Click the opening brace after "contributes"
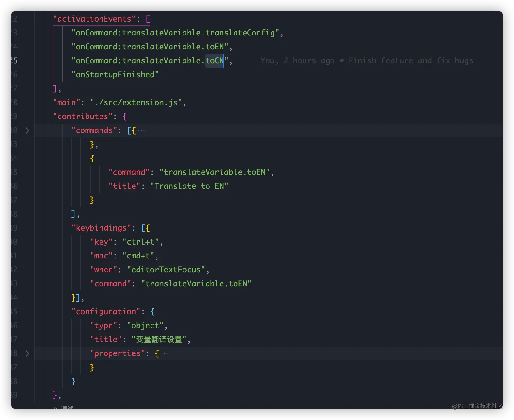Viewport: 514px width, 420px height. coord(125,117)
